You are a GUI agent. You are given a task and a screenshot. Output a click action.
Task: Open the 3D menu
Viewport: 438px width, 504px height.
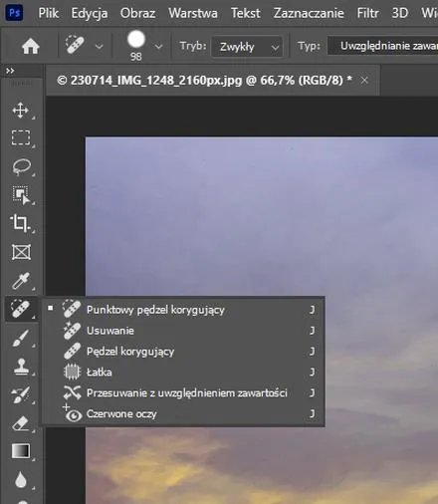tap(400, 13)
